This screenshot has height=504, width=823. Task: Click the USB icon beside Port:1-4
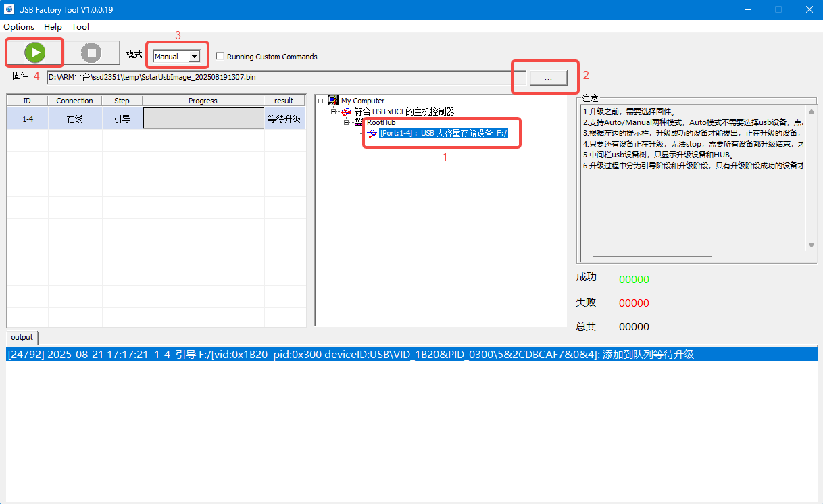click(x=372, y=134)
